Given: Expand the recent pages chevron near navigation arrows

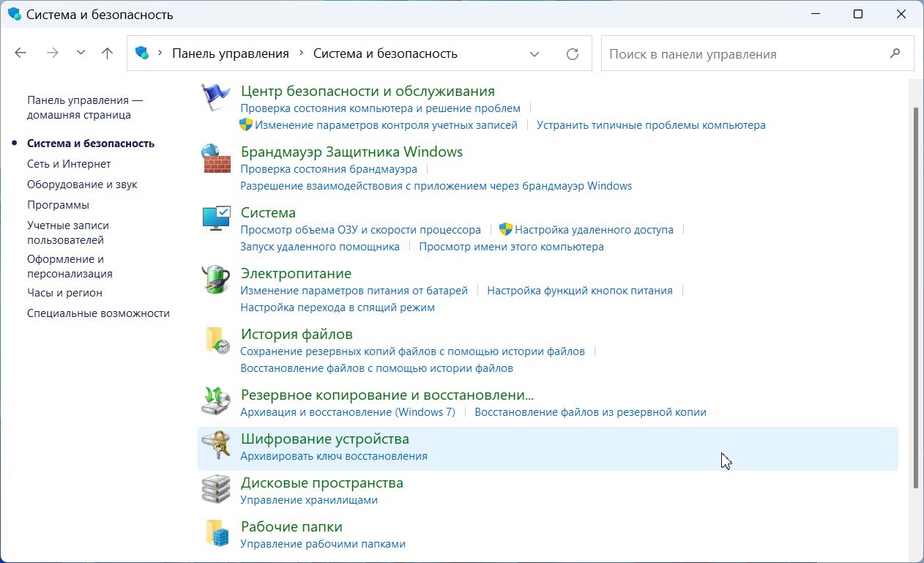Looking at the screenshot, I should pyautogui.click(x=81, y=52).
